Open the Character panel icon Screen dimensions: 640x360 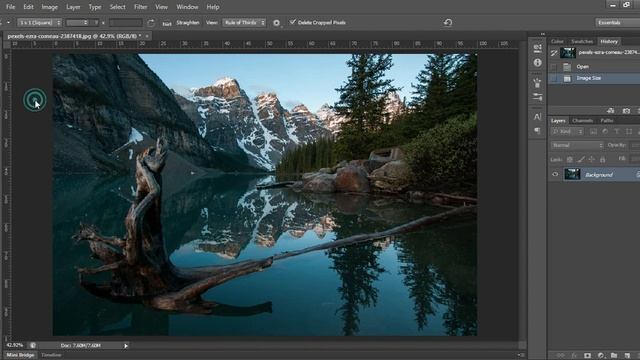coord(537,117)
